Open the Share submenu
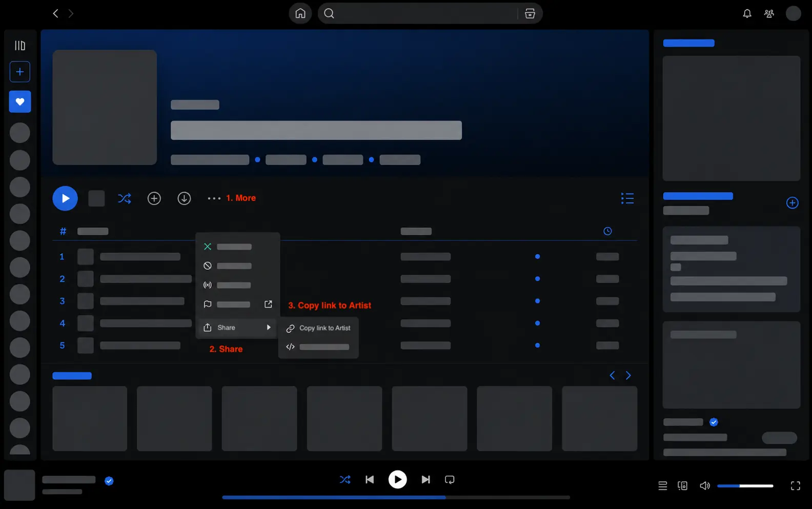This screenshot has height=509, width=812. tap(238, 328)
